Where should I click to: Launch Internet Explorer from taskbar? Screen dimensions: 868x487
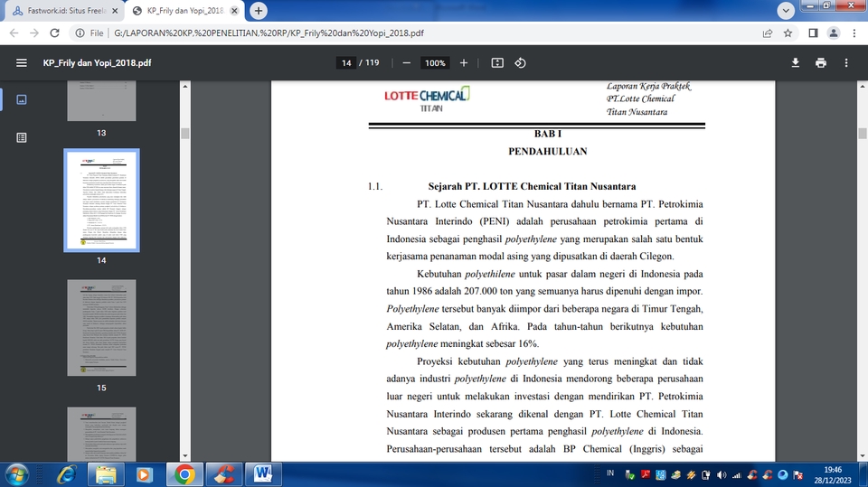(x=66, y=475)
